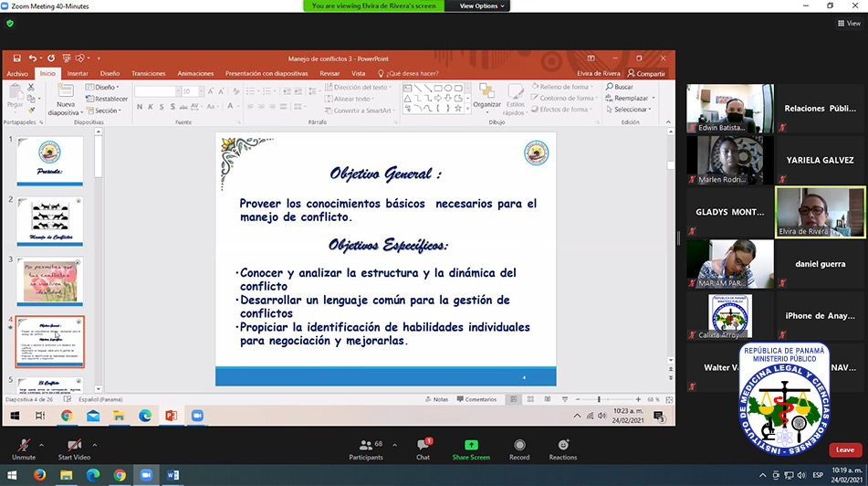Expand audio options arrow next to Unmute

pos(41,445)
